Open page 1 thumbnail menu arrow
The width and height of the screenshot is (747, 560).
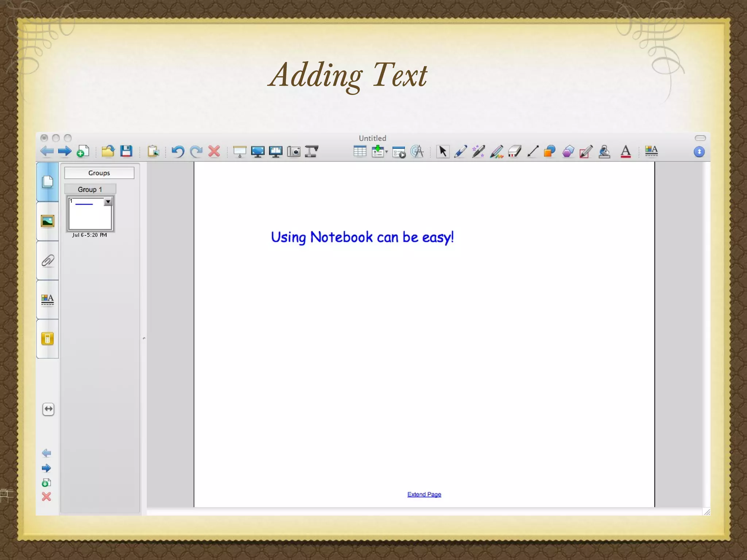point(108,202)
